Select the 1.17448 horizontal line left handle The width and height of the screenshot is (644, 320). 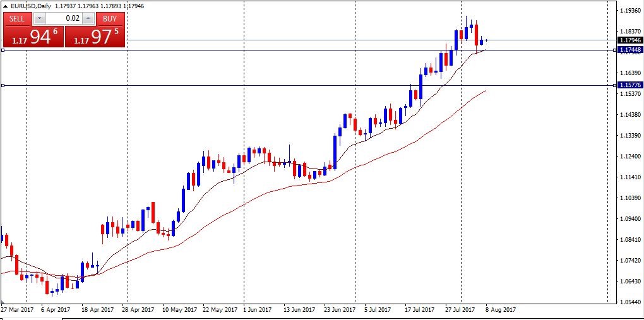point(3,50)
